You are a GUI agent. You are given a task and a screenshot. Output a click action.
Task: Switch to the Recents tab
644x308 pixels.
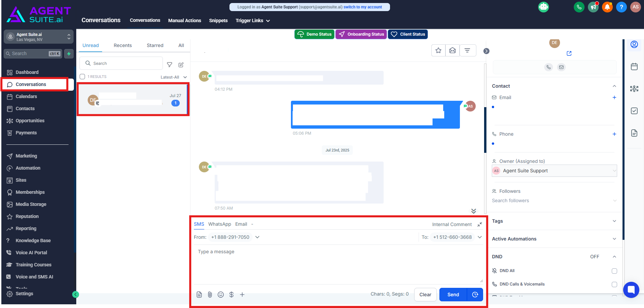tap(123, 45)
